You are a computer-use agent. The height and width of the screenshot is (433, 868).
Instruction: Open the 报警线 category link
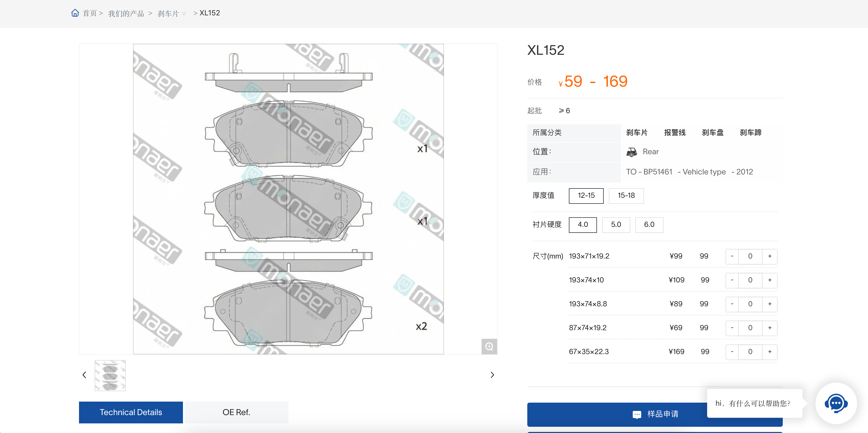675,132
